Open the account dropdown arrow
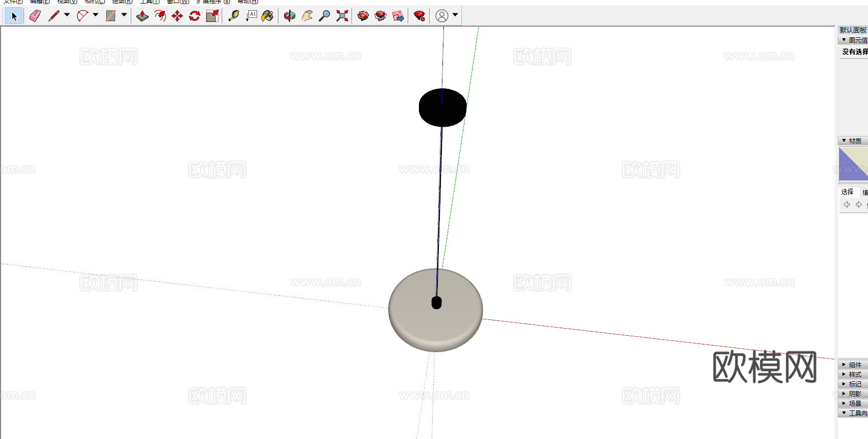 [455, 15]
